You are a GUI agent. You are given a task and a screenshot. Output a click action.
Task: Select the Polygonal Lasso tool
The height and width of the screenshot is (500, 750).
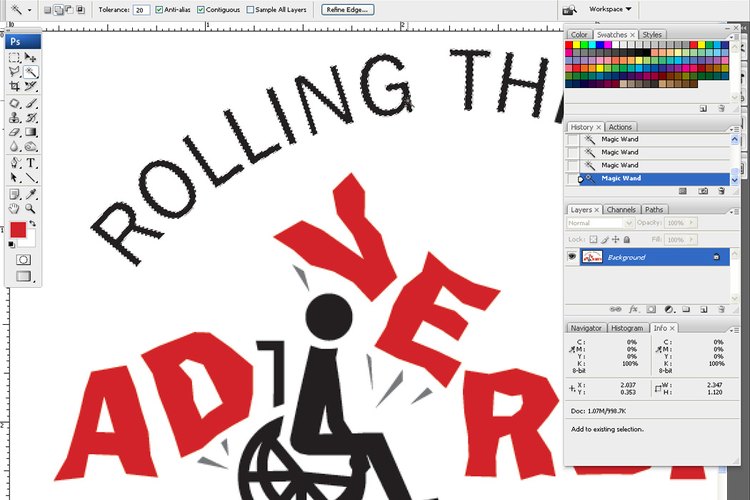coord(14,72)
